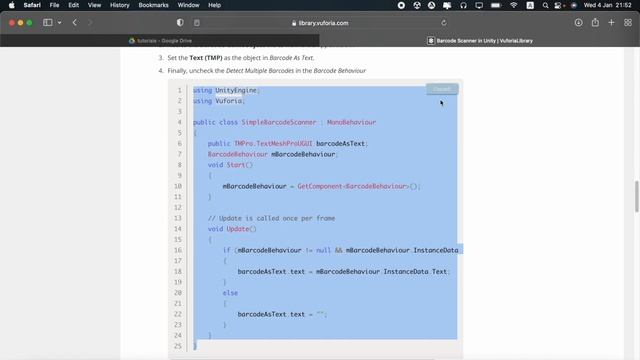Viewport: 640px width, 360px height.
Task: Click the MonoBehaviour class name on line 4
Action: coord(351,122)
